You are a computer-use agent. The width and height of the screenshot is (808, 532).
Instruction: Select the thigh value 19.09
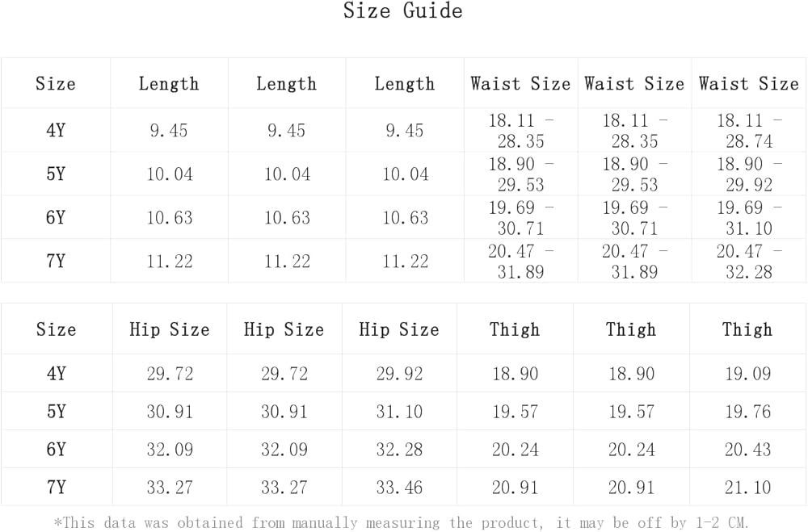click(747, 374)
